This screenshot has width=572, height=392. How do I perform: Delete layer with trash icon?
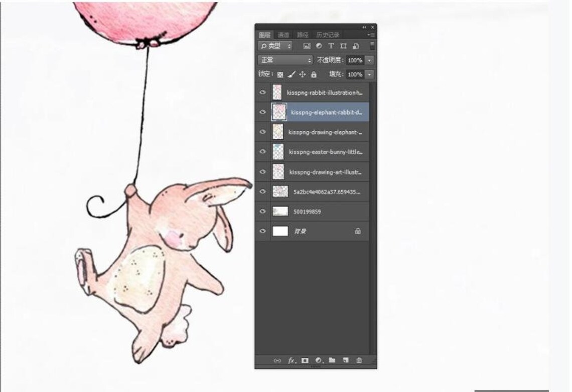click(359, 360)
